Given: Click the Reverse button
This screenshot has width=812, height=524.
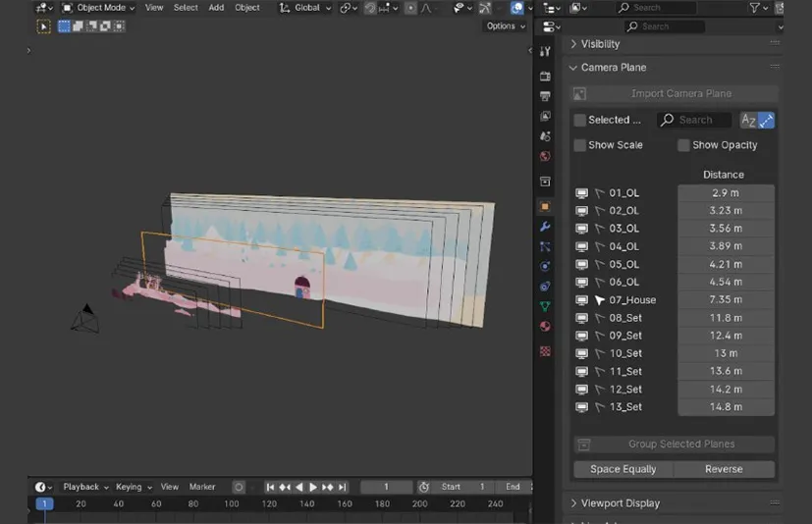Looking at the screenshot, I should 724,469.
